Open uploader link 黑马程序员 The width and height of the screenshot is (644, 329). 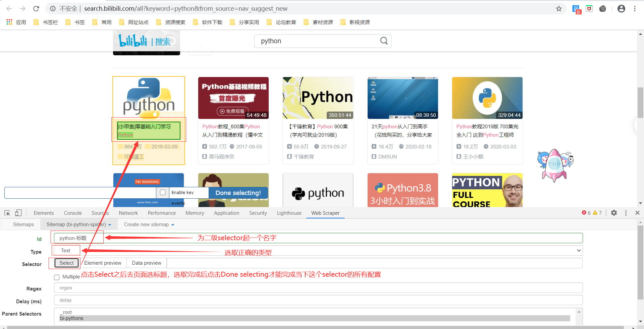point(221,156)
